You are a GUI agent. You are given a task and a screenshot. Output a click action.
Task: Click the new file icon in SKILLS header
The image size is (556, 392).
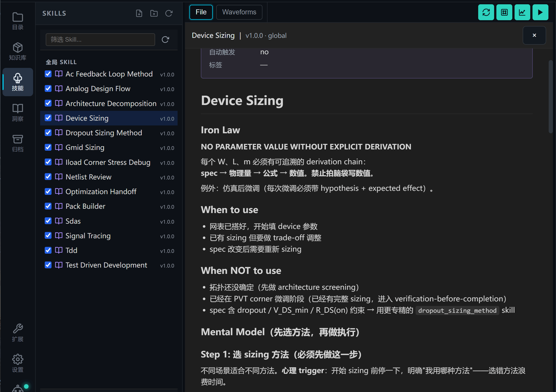[x=139, y=13]
